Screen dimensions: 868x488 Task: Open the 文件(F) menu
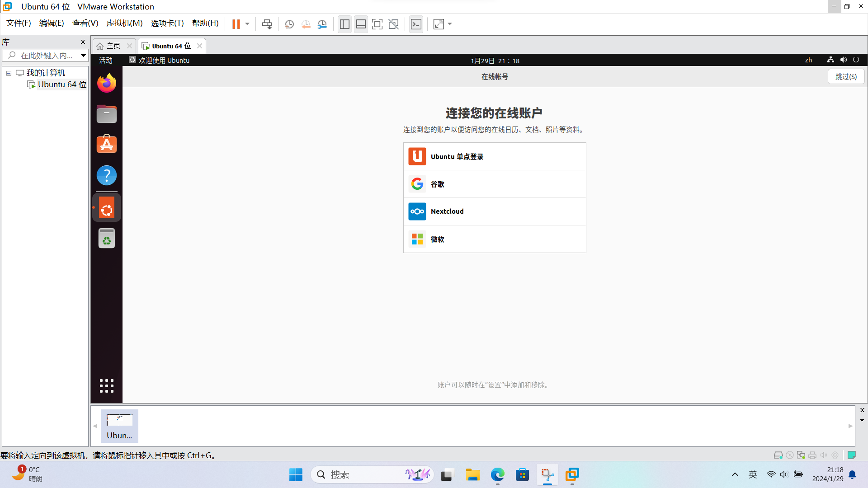point(19,23)
